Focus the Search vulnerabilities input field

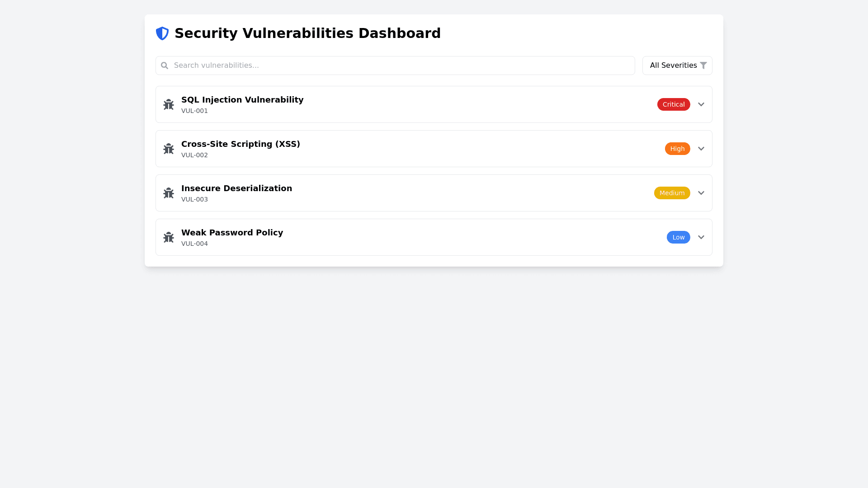tap(398, 66)
